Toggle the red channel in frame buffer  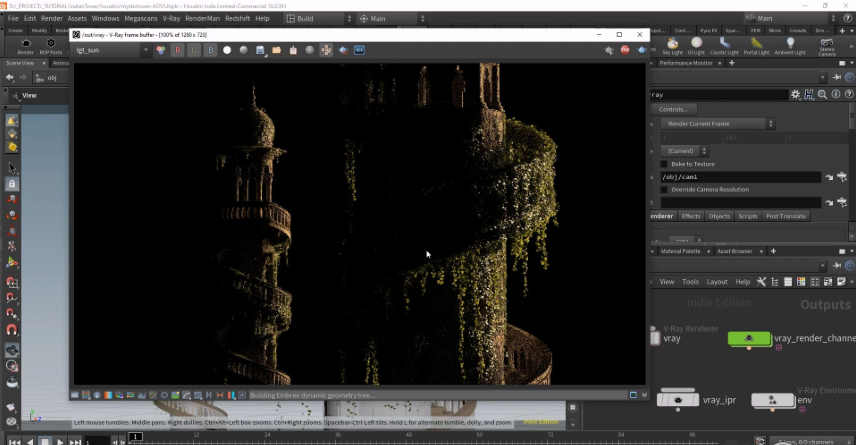point(178,50)
